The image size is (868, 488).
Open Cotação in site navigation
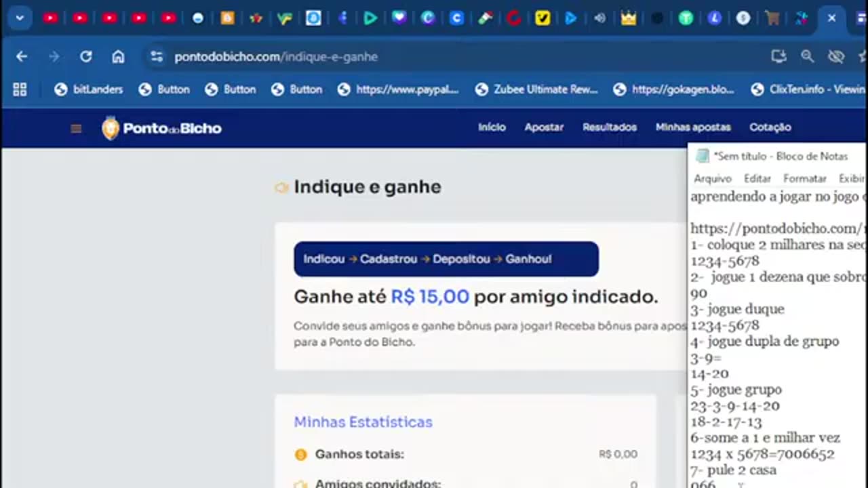click(770, 127)
